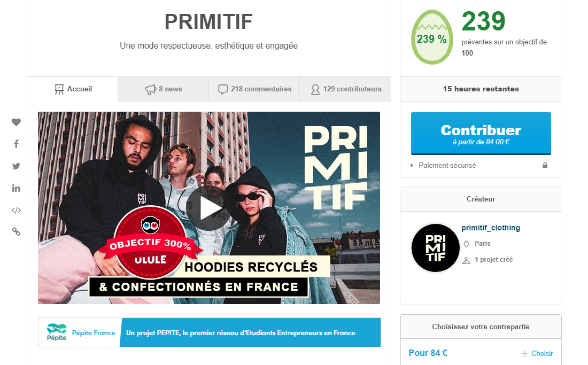Open the primitif_clothing creator profile
The image size is (588, 365).
click(491, 228)
